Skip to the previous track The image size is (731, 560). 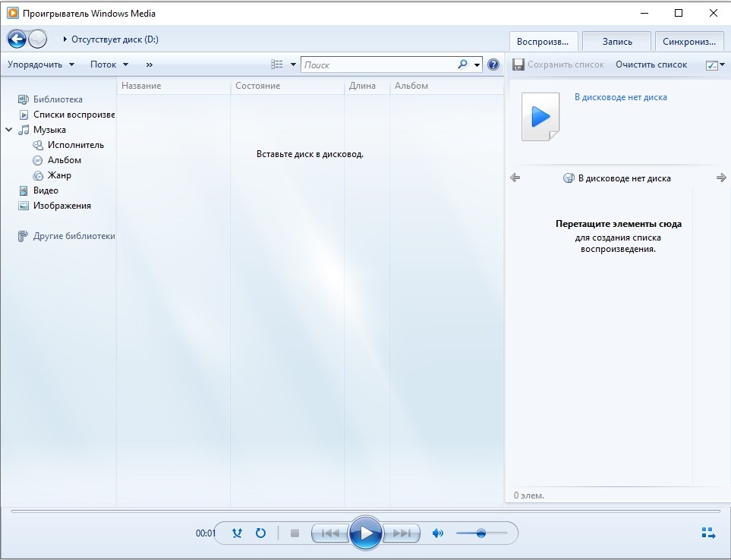click(x=330, y=533)
